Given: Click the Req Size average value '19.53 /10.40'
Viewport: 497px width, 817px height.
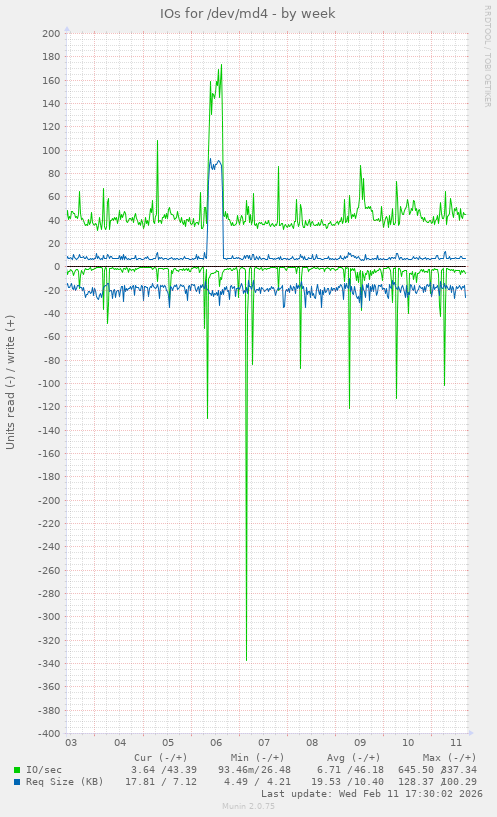Looking at the screenshot, I should pyautogui.click(x=347, y=782).
